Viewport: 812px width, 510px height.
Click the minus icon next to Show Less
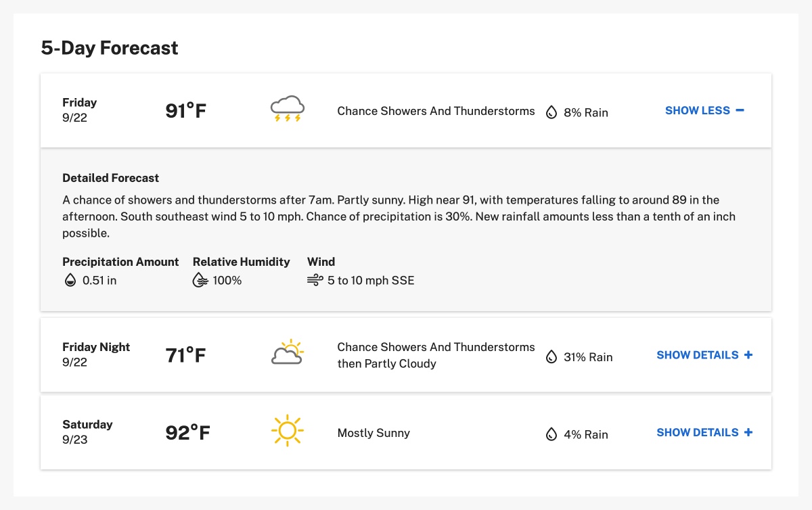740,110
